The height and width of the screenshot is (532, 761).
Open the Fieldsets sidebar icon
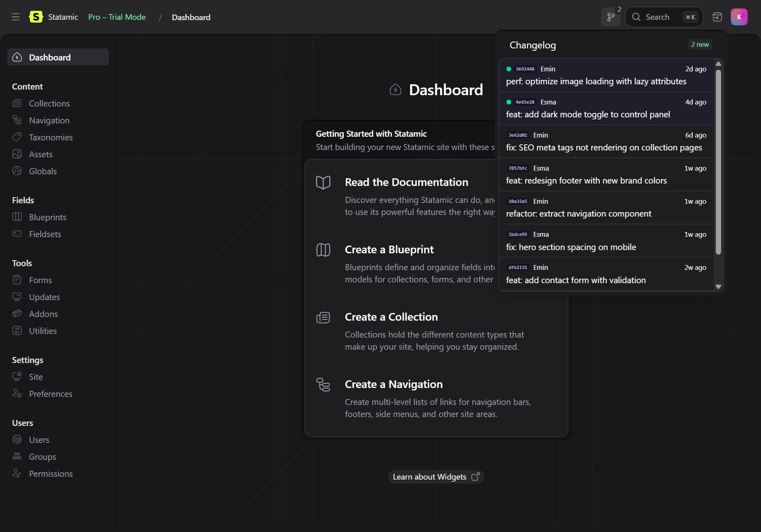click(x=17, y=234)
